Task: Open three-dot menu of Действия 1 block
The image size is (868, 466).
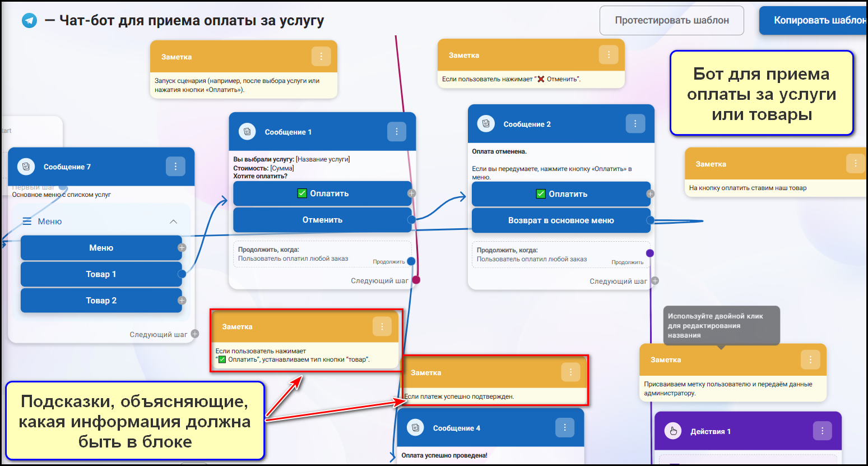Action: tap(822, 431)
